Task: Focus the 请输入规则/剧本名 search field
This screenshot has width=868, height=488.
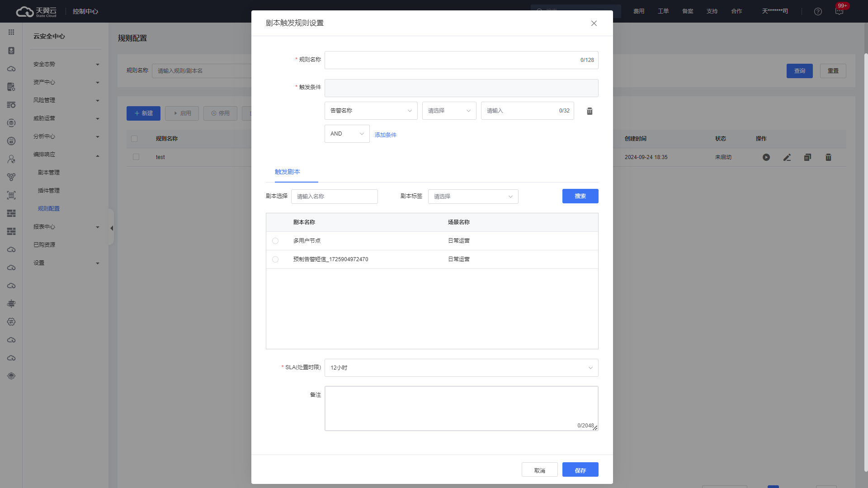Action: tap(202, 71)
